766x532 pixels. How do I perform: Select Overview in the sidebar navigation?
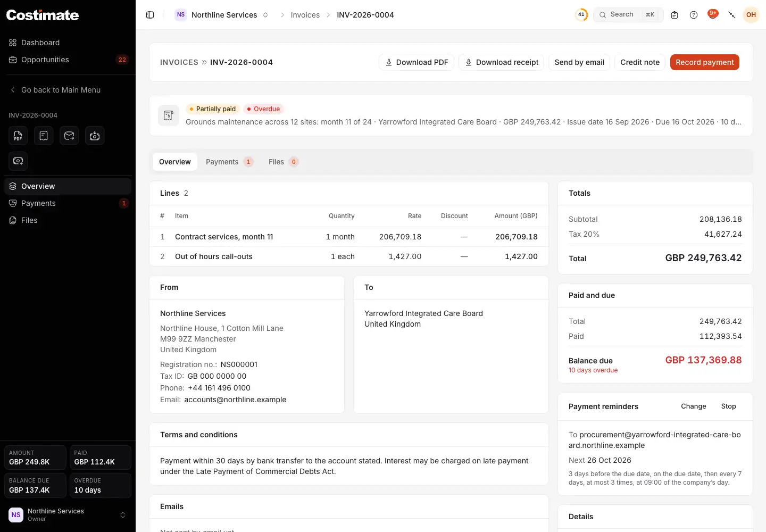(68, 186)
